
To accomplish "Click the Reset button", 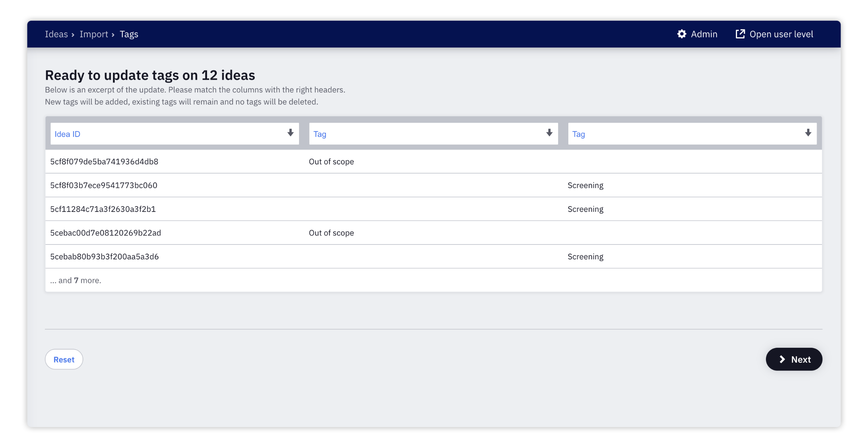I will point(64,359).
